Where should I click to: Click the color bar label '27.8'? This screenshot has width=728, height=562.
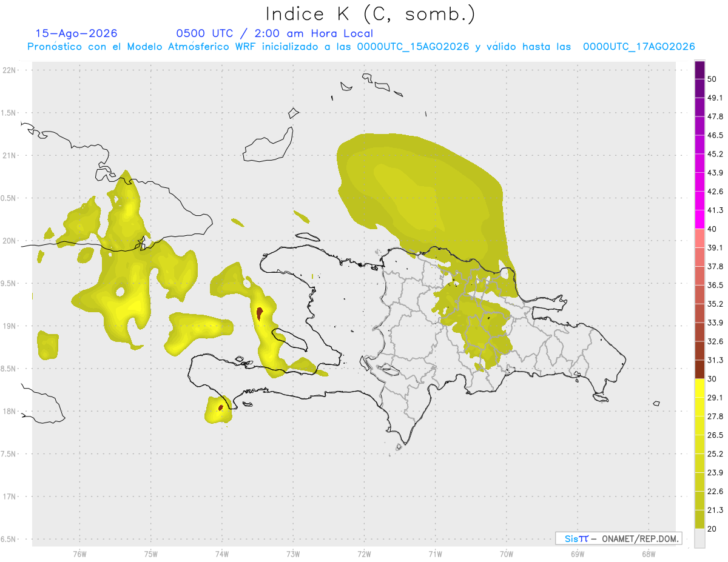[x=715, y=416]
